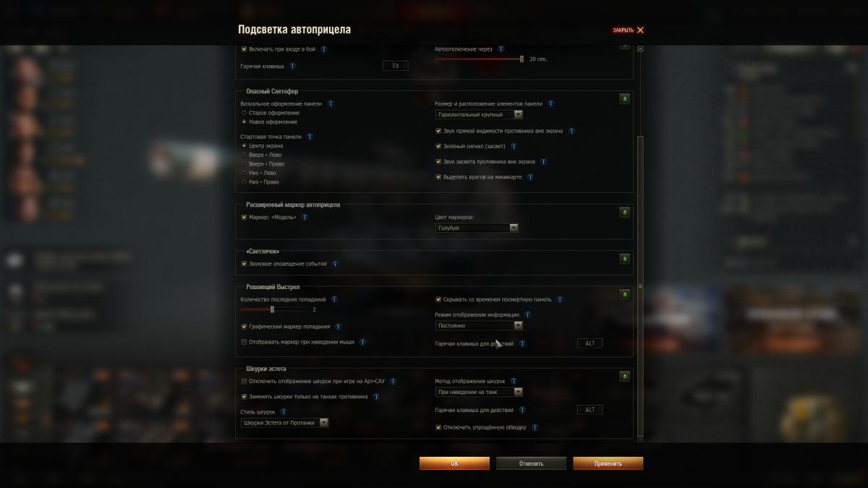This screenshot has height=488, width=868.
Task: Uncheck «Выделять врагов на миникарте» checkbox
Action: tap(438, 177)
